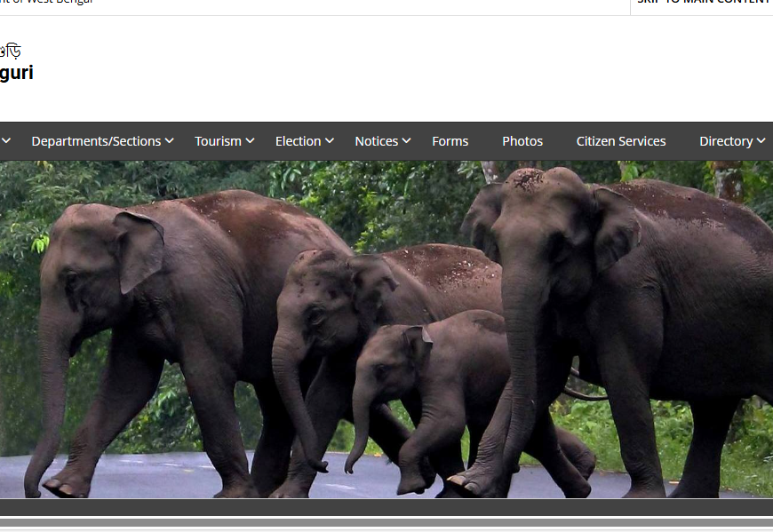Open the Departments/Sections menu
The image size is (773, 532).
coord(96,141)
